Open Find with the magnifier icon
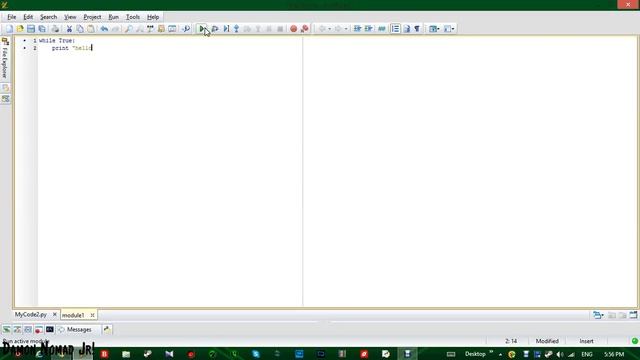 point(129,29)
